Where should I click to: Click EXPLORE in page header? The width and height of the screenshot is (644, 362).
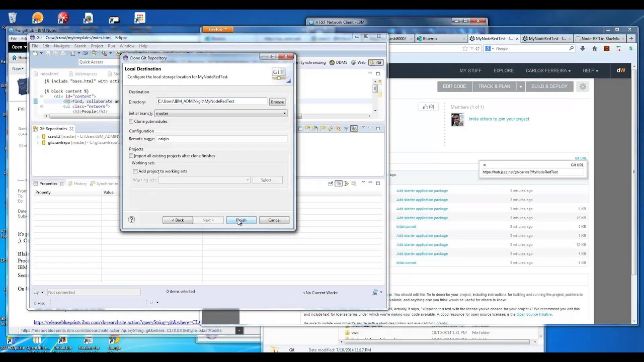coord(504,71)
